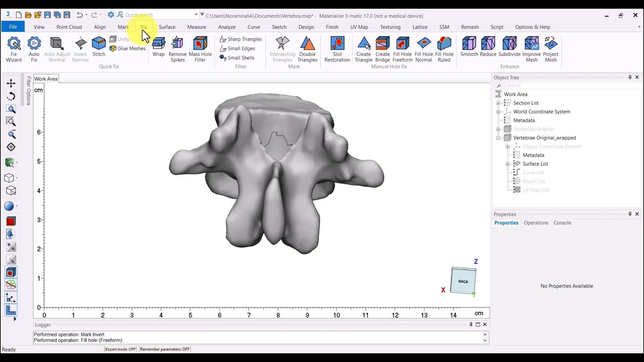Toggle Remember parameters in status bar
The width and height of the screenshot is (644, 362).
click(165, 349)
